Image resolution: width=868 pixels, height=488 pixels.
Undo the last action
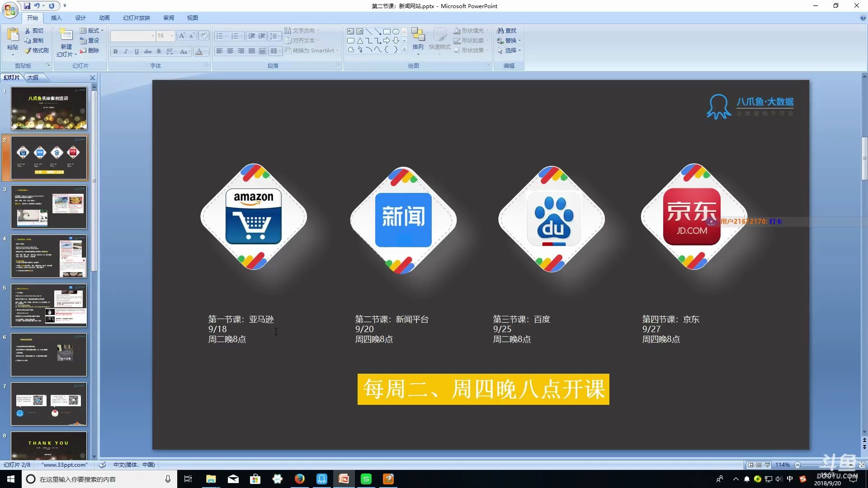point(37,6)
